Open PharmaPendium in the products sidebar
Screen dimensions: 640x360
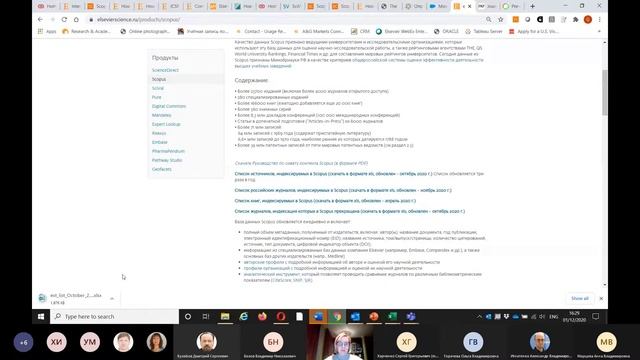point(168,151)
